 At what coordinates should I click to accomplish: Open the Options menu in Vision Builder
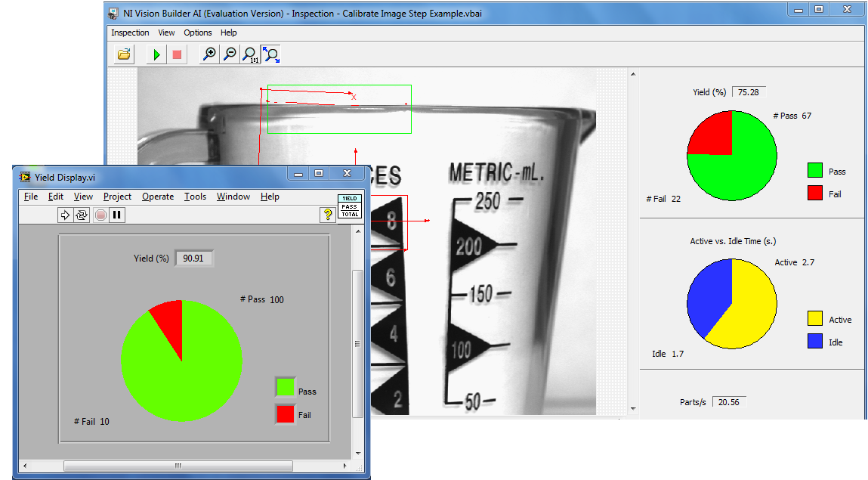click(198, 33)
